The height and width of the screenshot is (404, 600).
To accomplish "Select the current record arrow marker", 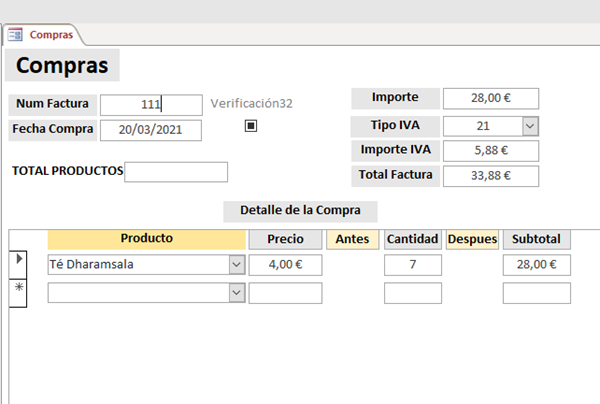I will tap(18, 261).
